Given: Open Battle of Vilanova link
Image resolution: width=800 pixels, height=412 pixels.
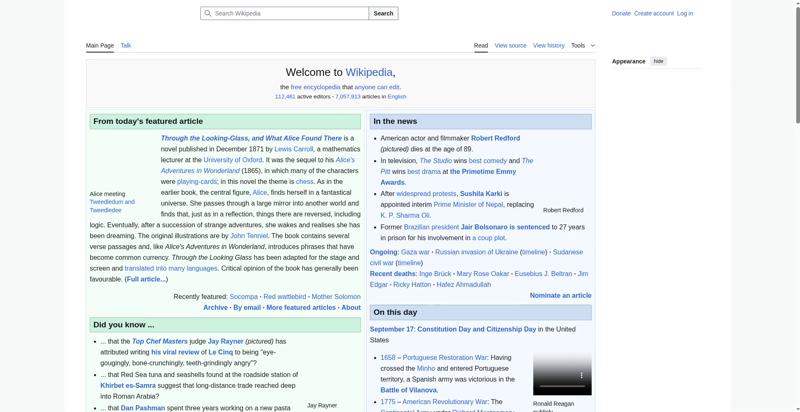Looking at the screenshot, I should [x=409, y=390].
